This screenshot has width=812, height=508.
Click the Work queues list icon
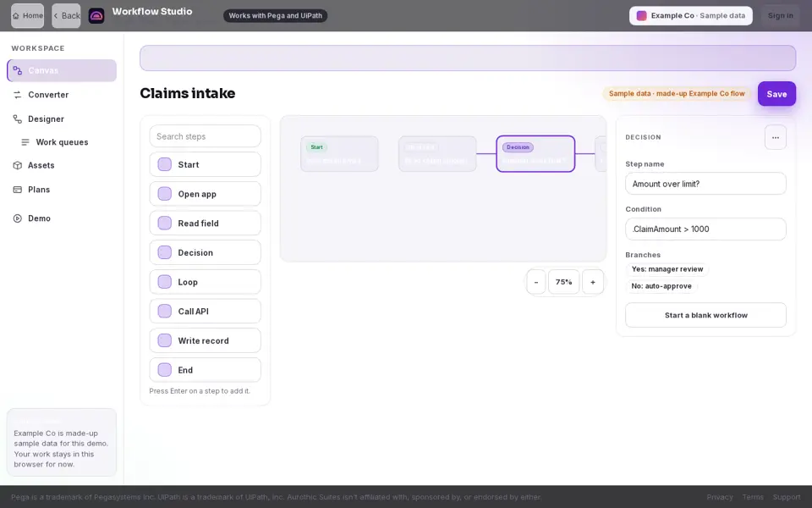(25, 142)
